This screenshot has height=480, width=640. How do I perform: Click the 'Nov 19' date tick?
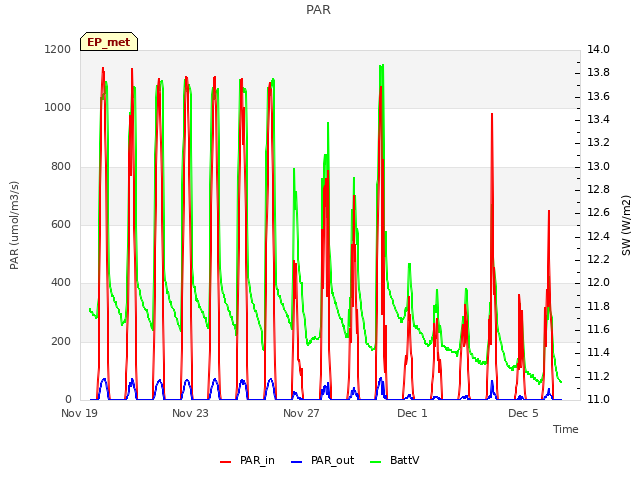click(79, 413)
